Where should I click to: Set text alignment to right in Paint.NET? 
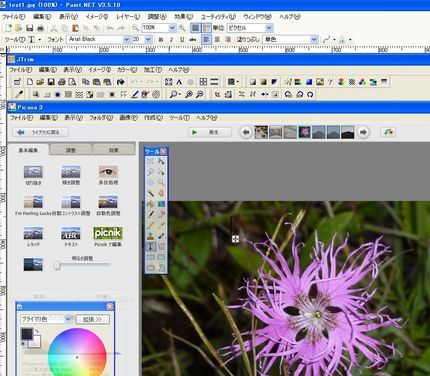228,40
